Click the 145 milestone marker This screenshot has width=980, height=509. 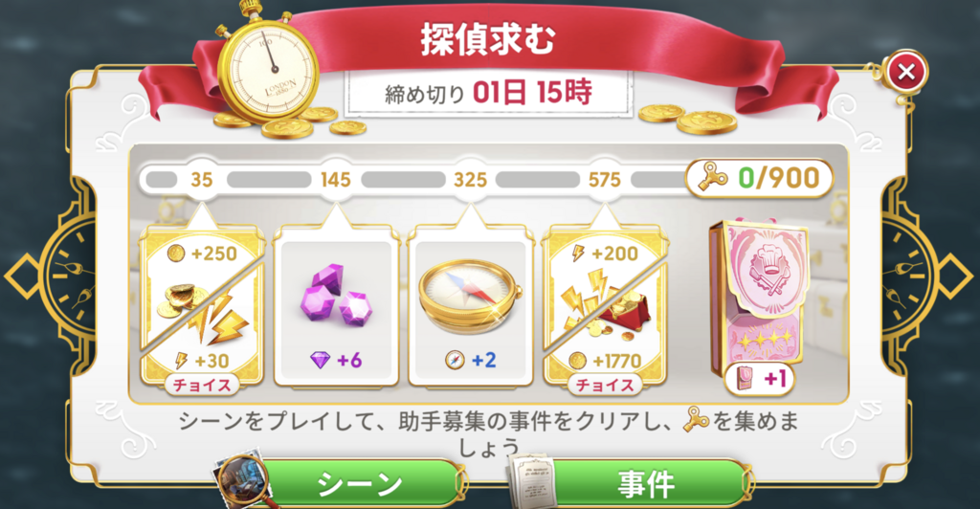(x=336, y=180)
